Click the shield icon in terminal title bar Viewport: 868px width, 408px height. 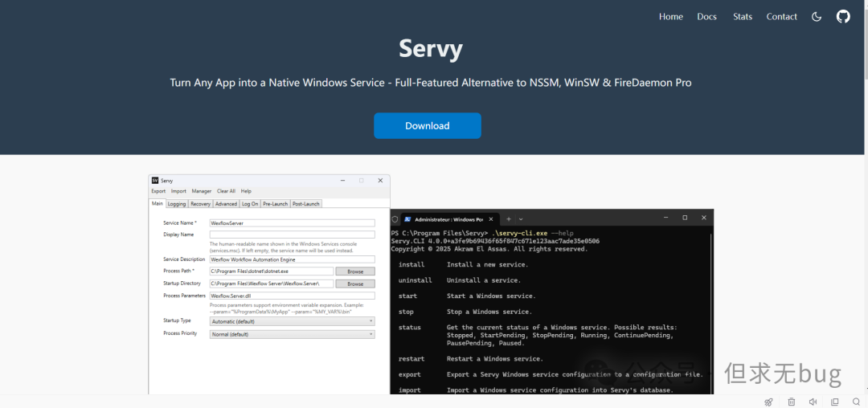(x=395, y=218)
